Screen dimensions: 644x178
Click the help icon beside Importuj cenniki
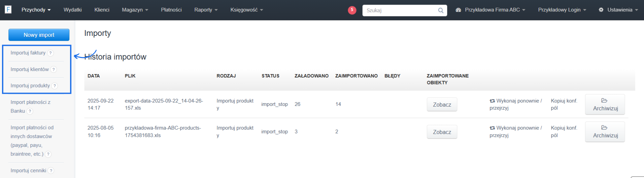pos(51,171)
